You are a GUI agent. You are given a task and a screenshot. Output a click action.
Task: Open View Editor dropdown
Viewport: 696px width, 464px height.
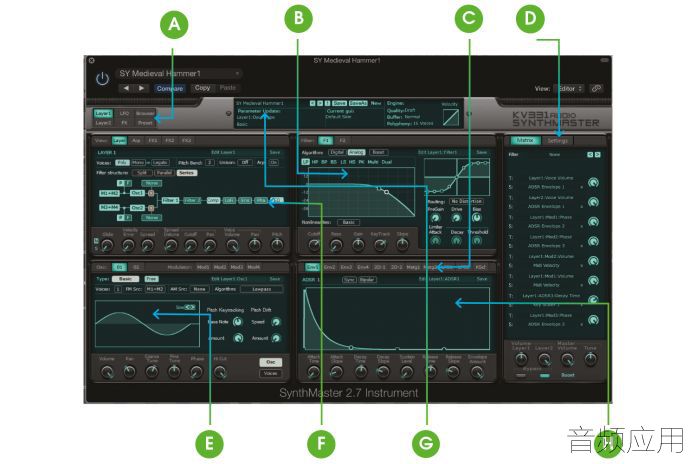pyautogui.click(x=569, y=88)
